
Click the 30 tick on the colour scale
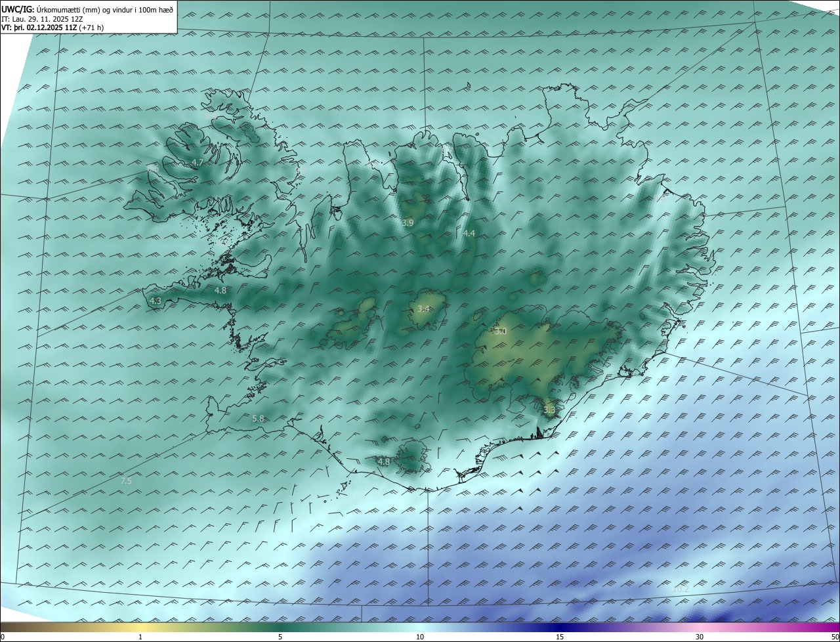pyautogui.click(x=700, y=637)
